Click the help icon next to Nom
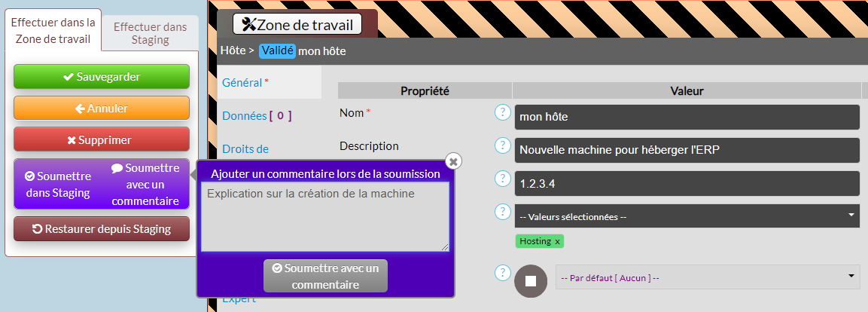This screenshot has height=312, width=868. pos(502,112)
